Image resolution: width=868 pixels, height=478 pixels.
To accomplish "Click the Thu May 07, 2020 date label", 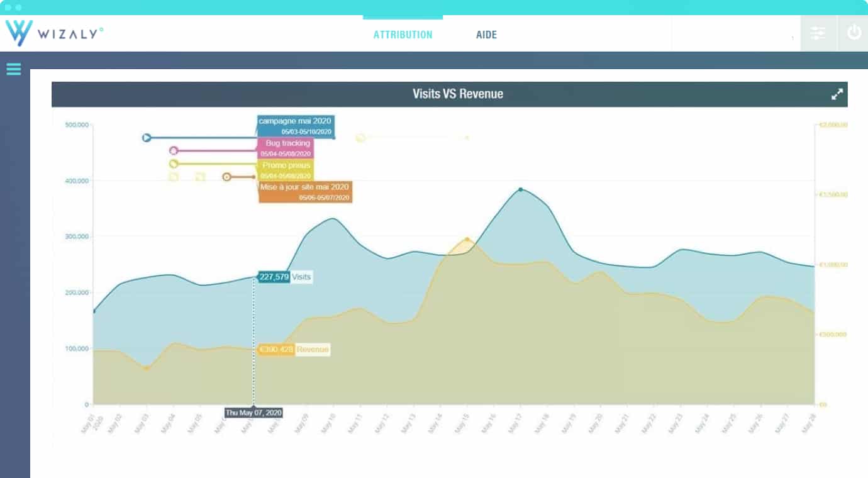I will (x=253, y=413).
